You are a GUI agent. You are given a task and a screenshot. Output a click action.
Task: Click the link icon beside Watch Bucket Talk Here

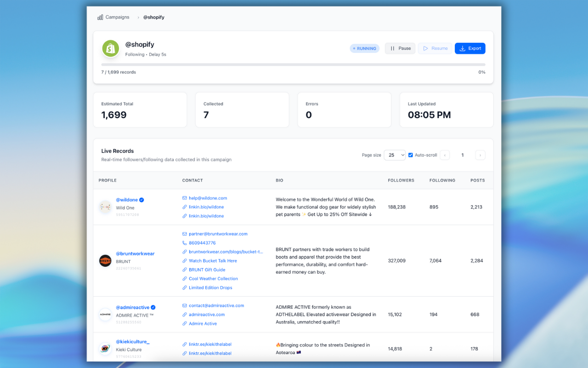tap(185, 261)
